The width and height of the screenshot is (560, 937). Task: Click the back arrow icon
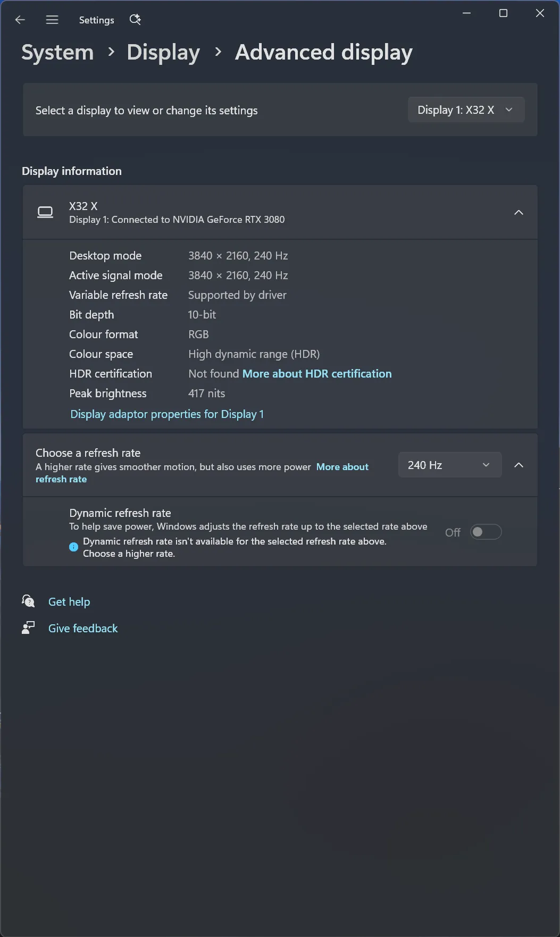(x=20, y=20)
